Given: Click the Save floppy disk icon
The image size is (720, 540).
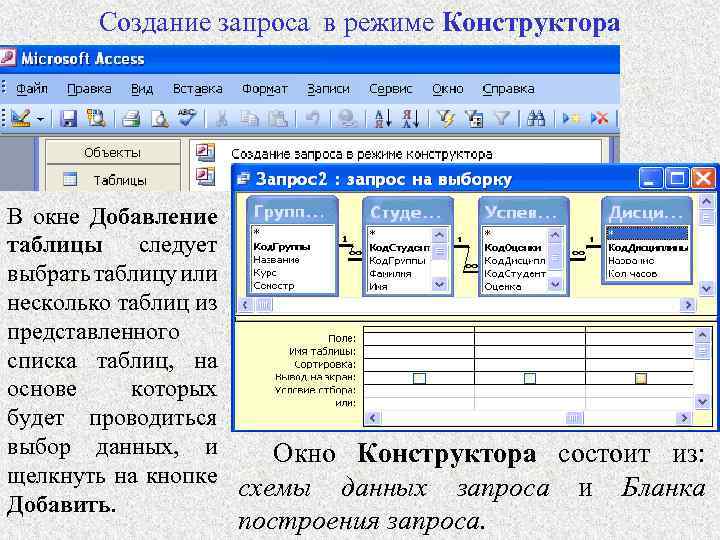Looking at the screenshot, I should point(68,119).
